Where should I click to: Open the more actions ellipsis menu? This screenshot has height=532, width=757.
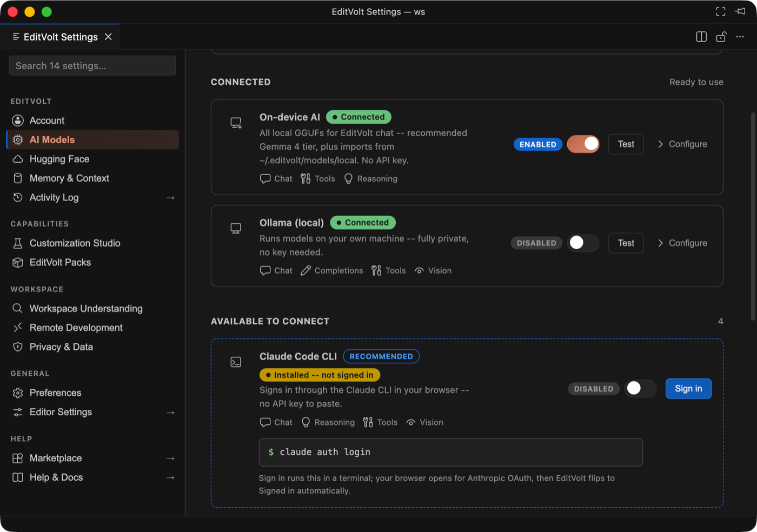pos(740,37)
